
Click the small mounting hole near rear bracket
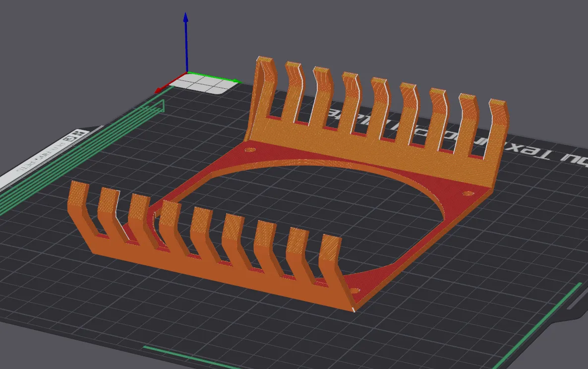(x=250, y=150)
